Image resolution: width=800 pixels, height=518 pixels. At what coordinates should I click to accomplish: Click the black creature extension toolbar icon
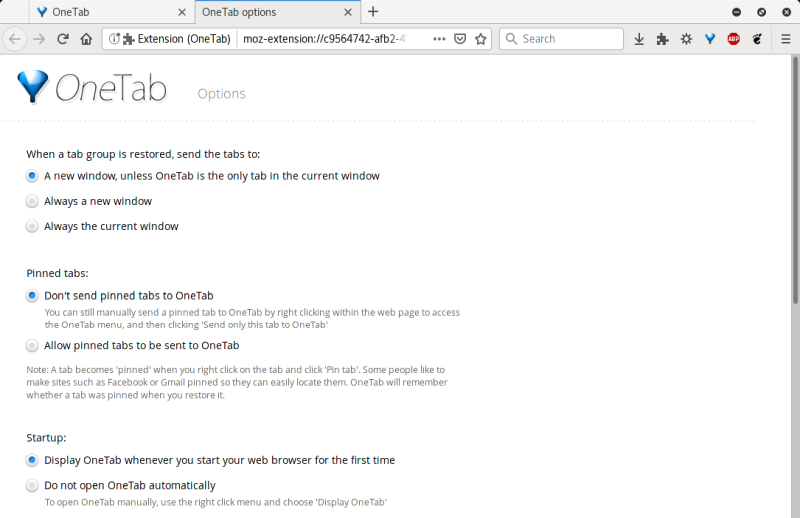coord(757,39)
